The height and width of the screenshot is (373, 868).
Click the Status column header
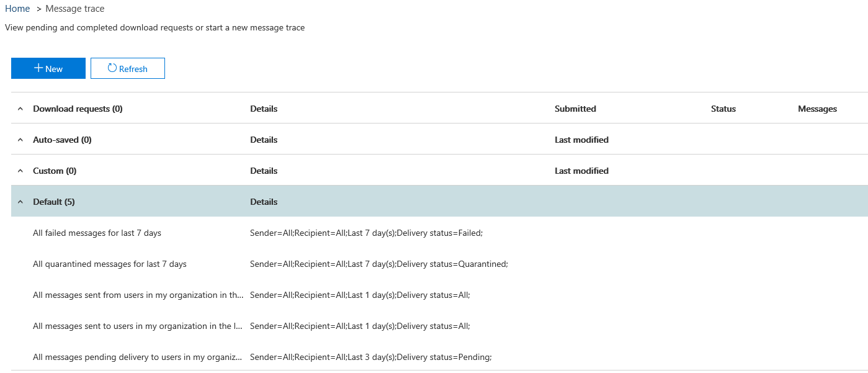(723, 109)
